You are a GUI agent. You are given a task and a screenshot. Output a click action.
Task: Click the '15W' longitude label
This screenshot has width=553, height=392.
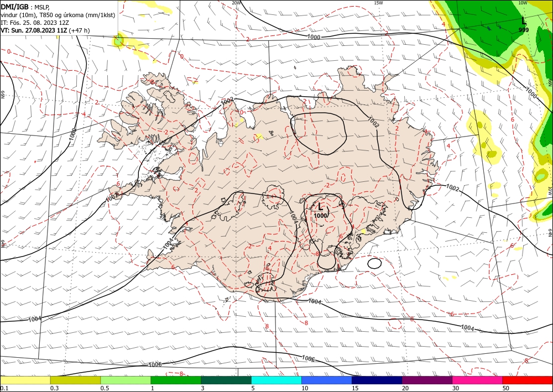378,2
